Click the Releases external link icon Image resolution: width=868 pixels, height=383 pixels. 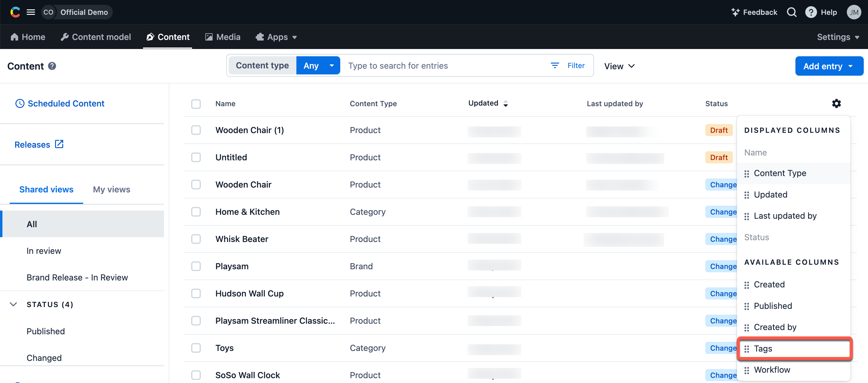click(x=59, y=144)
